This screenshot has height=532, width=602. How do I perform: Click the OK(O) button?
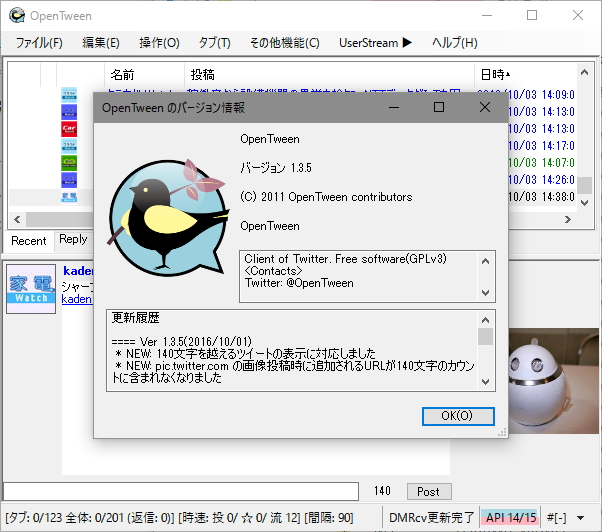(x=458, y=416)
